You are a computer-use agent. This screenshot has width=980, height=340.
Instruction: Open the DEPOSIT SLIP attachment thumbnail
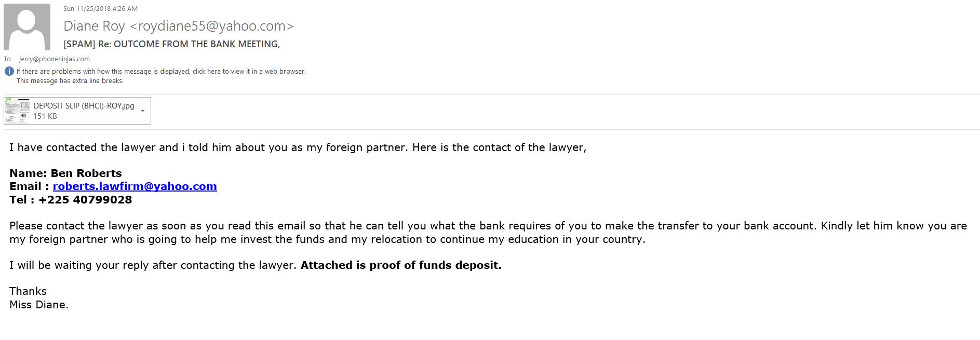[x=17, y=111]
